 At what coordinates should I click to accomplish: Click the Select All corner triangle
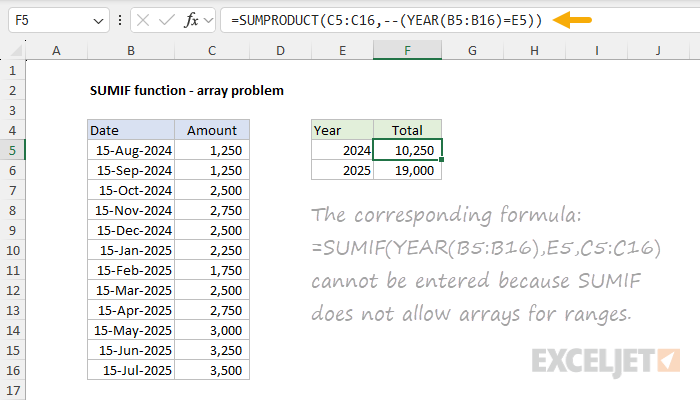click(16, 50)
